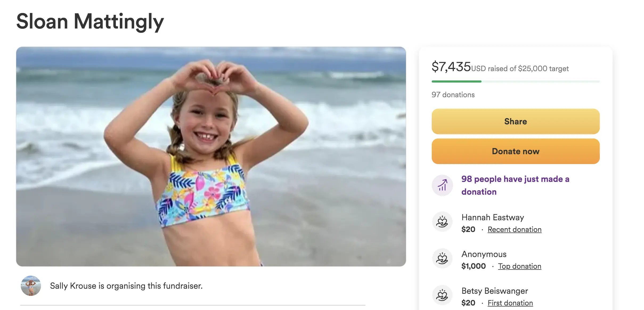Viewport: 644px width, 310px height.
Task: Click the "97 donations" count text
Action: pos(453,95)
